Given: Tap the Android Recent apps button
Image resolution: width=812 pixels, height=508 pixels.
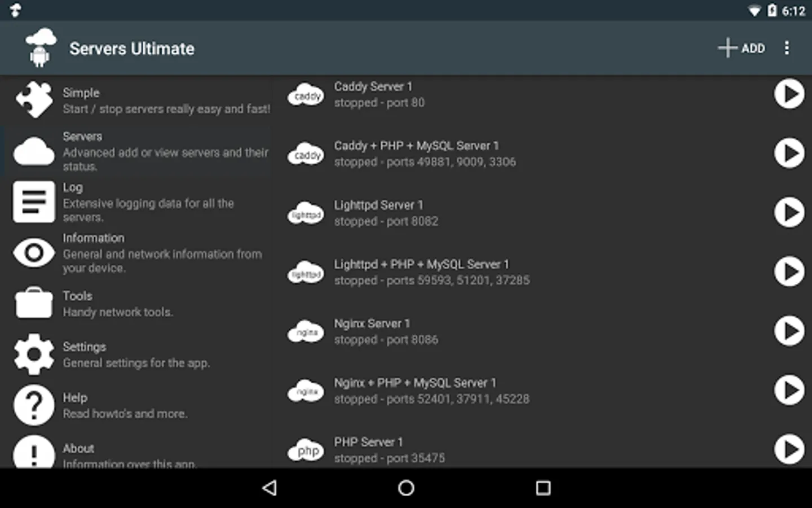Looking at the screenshot, I should point(543,488).
